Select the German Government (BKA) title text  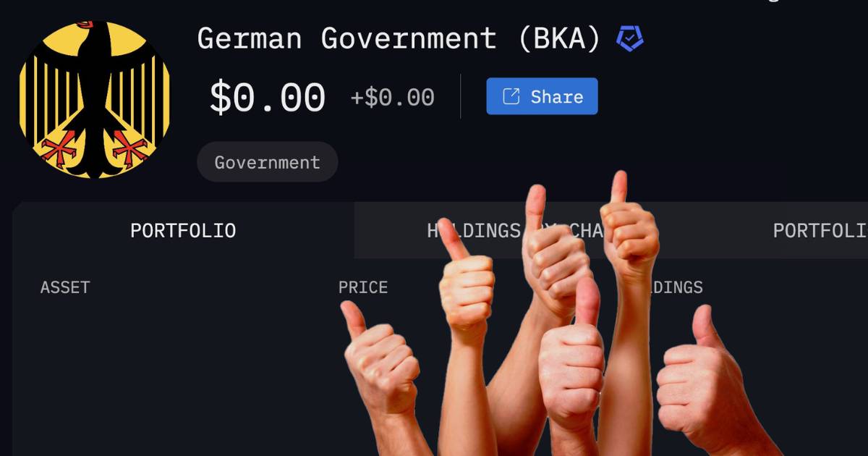[399, 38]
